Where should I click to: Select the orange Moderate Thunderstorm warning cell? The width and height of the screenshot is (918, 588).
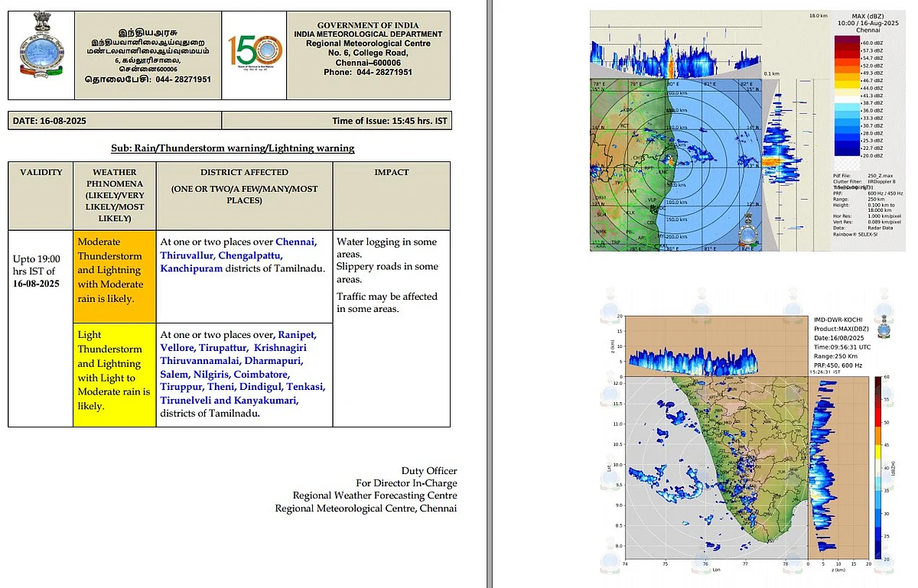(x=115, y=276)
